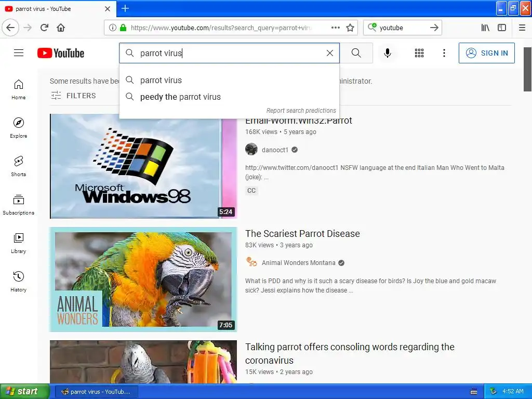Open page actions three-dot menu in address bar
This screenshot has width=532, height=399.
(x=336, y=28)
